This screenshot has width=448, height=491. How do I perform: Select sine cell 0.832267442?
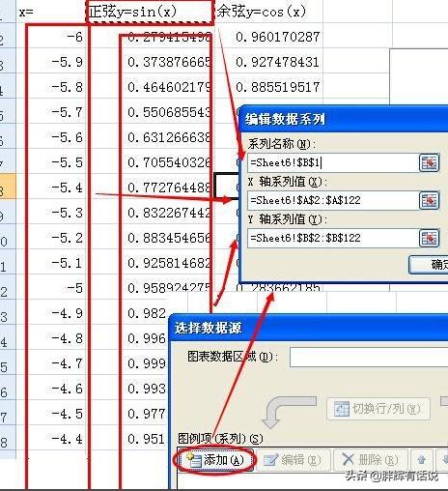[x=150, y=213]
